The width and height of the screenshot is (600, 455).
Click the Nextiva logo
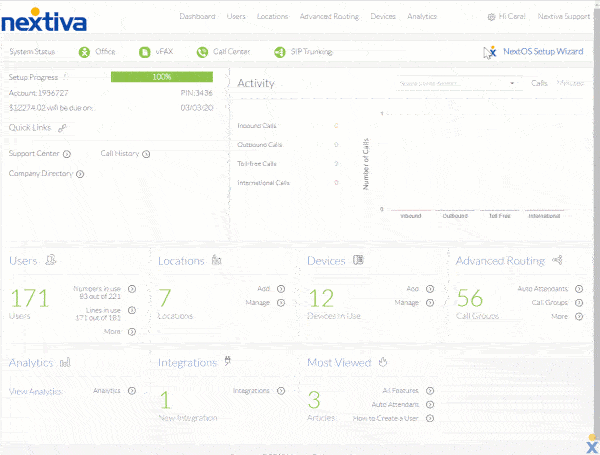[44, 20]
